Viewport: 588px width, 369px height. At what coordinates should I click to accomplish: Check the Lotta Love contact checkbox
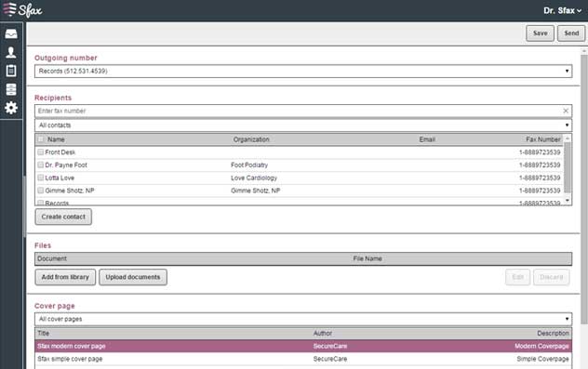(x=41, y=178)
